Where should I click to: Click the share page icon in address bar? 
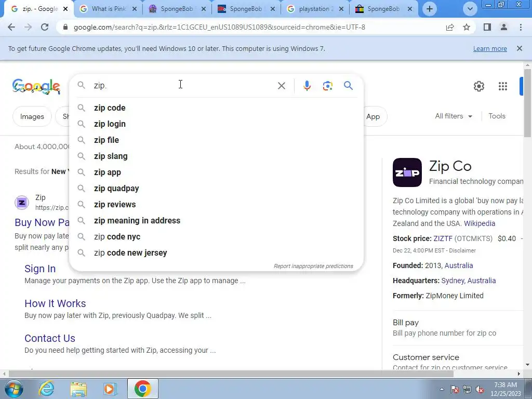(450, 27)
